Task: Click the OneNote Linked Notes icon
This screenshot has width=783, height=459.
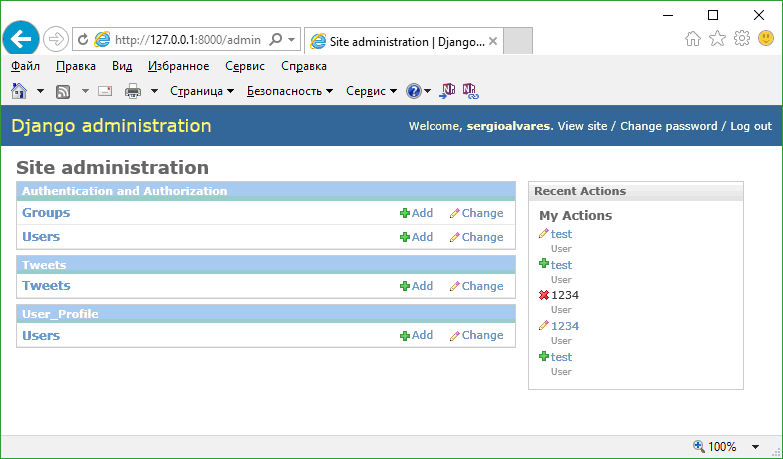Action: [x=470, y=91]
